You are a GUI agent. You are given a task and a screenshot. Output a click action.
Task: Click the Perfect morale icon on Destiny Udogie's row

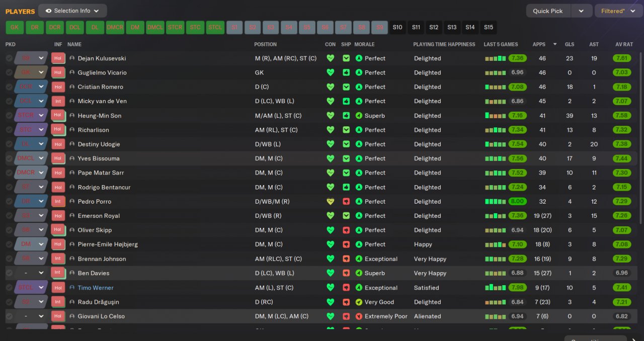click(x=359, y=144)
